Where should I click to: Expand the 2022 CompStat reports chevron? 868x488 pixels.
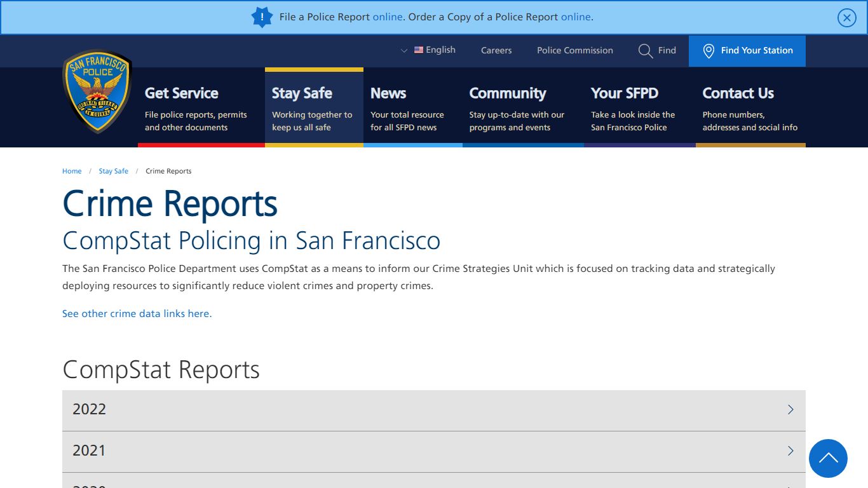(790, 410)
